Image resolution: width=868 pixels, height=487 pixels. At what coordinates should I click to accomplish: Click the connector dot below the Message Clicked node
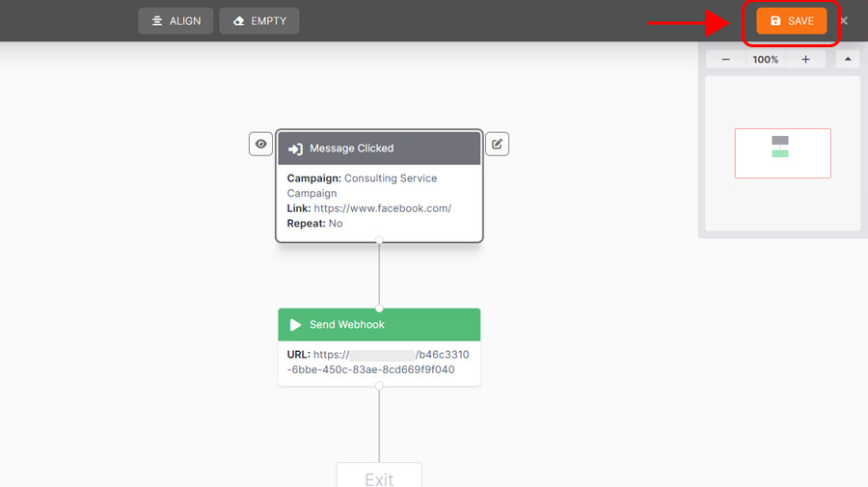(x=379, y=241)
